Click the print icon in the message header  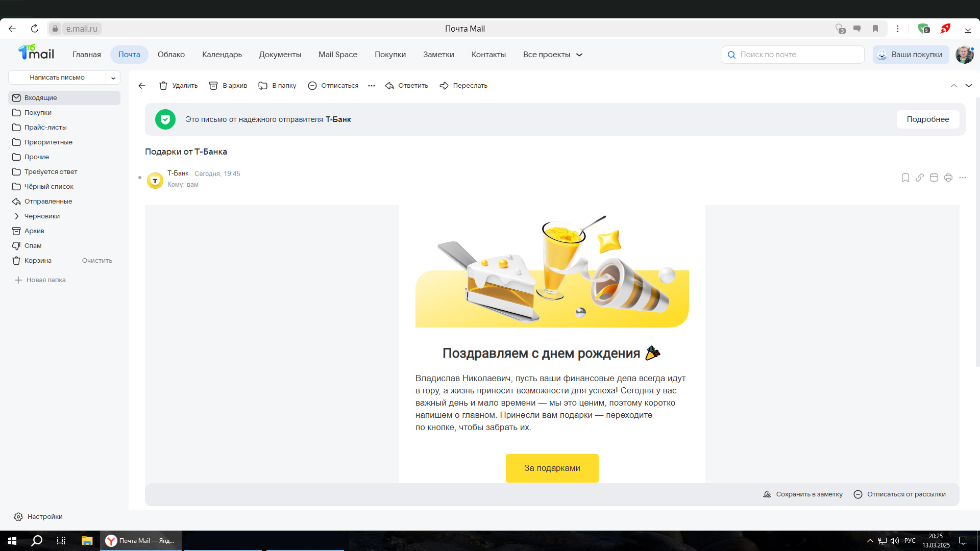[x=948, y=178]
